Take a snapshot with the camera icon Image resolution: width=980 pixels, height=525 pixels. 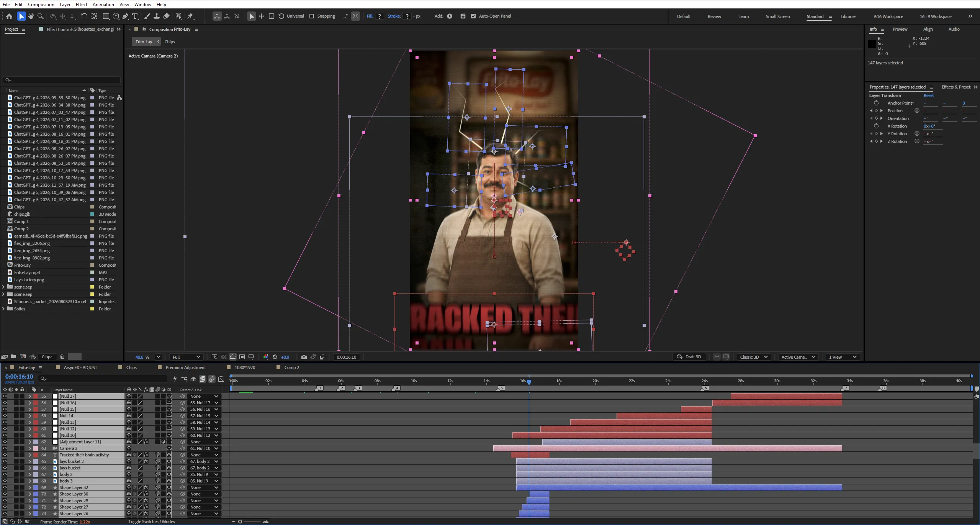(x=304, y=357)
